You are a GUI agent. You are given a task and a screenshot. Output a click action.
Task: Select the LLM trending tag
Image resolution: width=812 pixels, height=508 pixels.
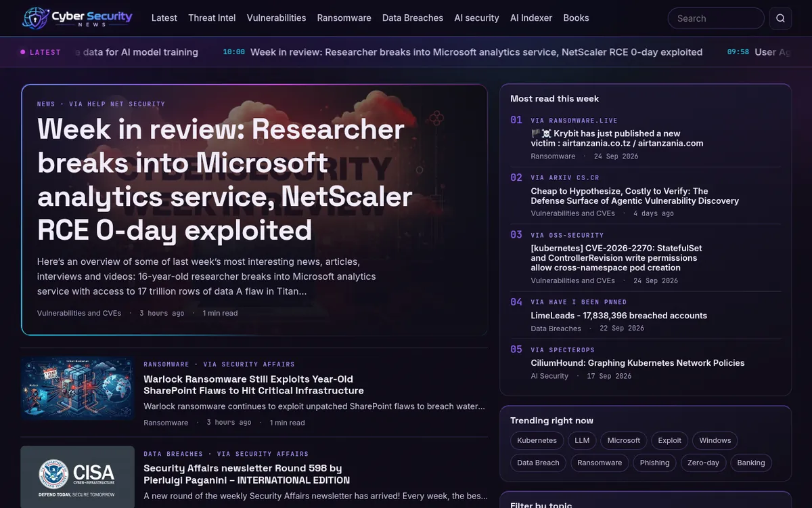click(582, 440)
